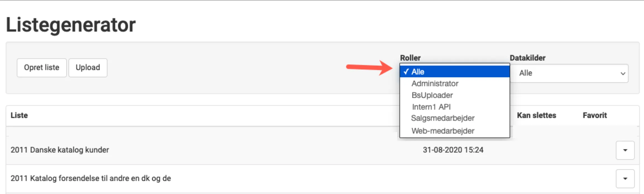Click the Datakilder dropdown chevron arrow

[x=623, y=74]
